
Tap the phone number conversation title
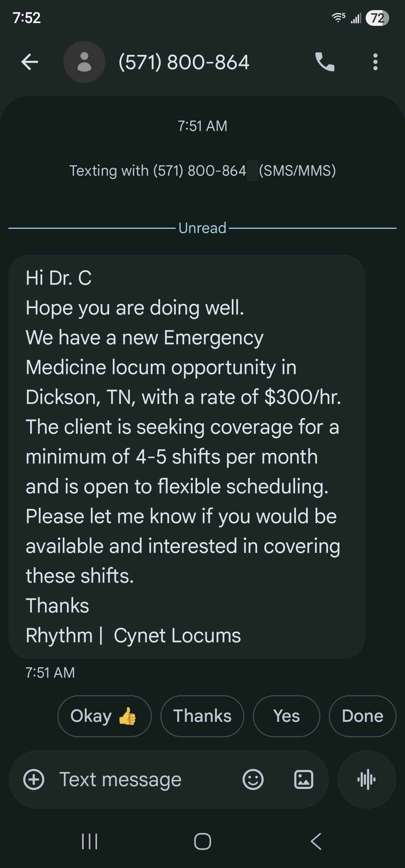point(184,62)
